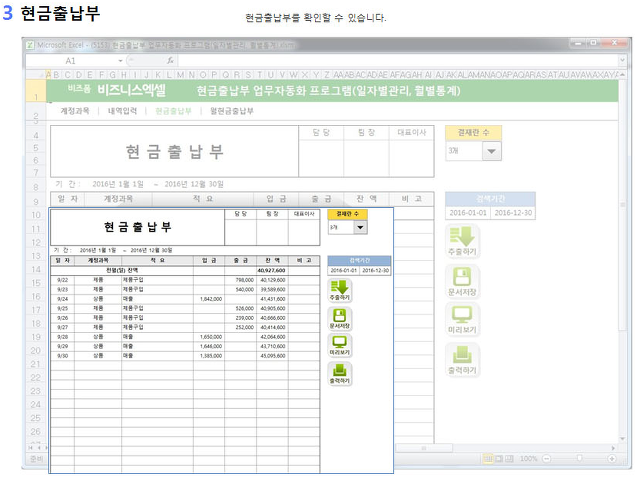Click the formula bar input area
Image resolution: width=640 pixels, height=484 pixels.
coord(398,61)
